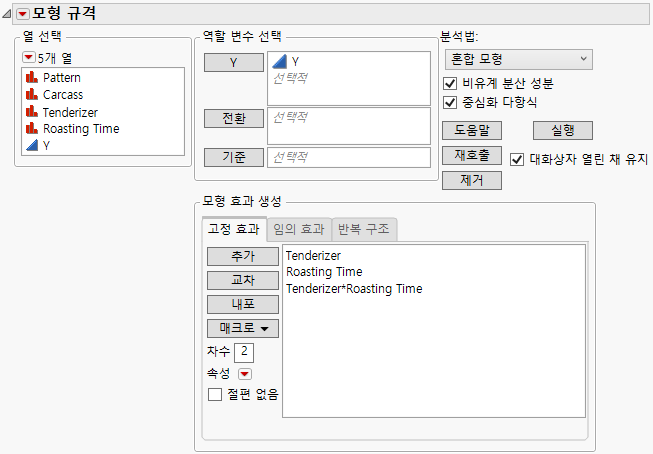
Task: Select Y in the column selection list
Action: [x=46, y=146]
